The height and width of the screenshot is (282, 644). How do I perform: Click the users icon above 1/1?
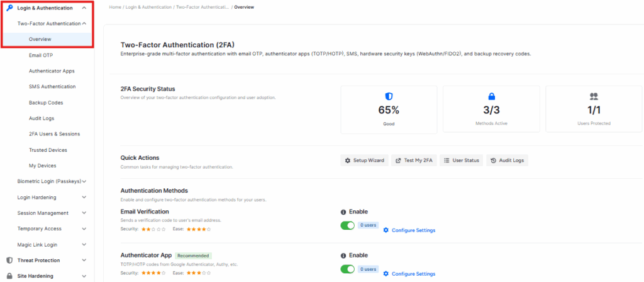pyautogui.click(x=594, y=96)
